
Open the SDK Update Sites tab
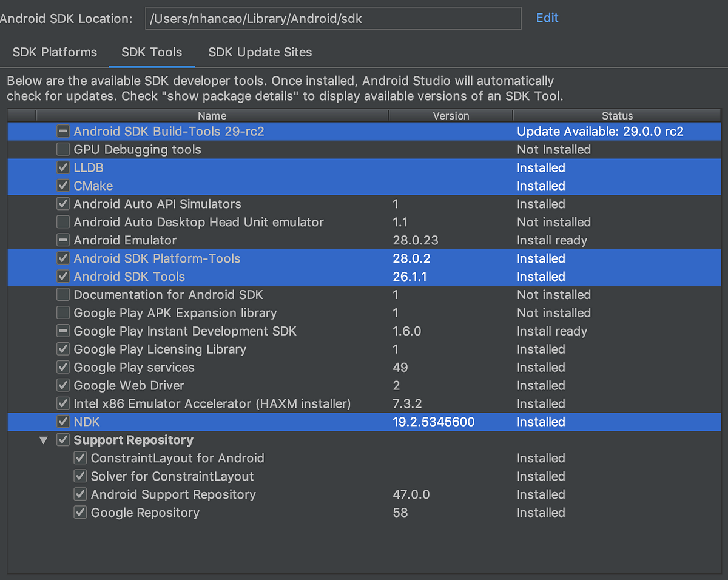pyautogui.click(x=260, y=52)
